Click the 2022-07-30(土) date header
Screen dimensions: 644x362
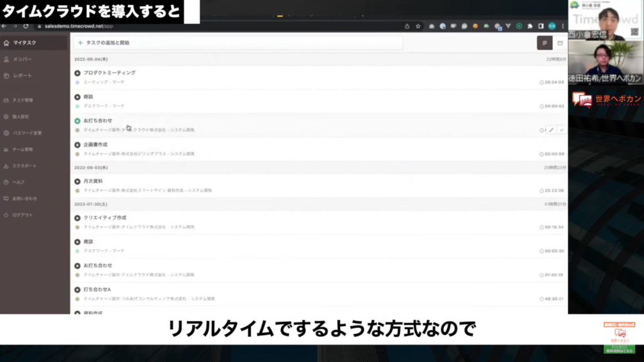91,205
